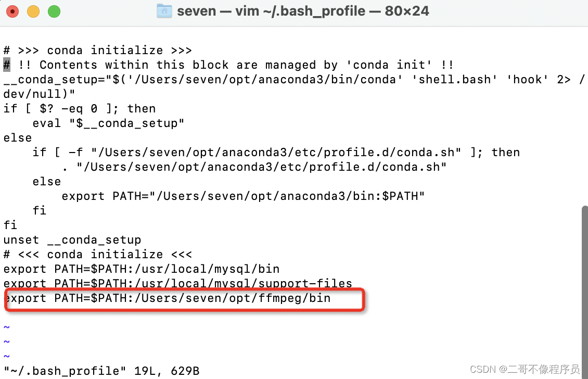Click the 'unset __conda_setup' line
Viewport: 588px width, 379px height.
(x=72, y=240)
